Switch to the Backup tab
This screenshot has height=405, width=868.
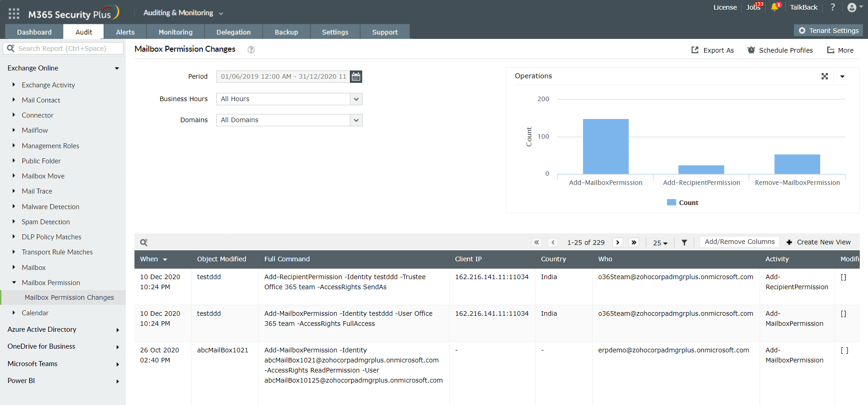[286, 32]
